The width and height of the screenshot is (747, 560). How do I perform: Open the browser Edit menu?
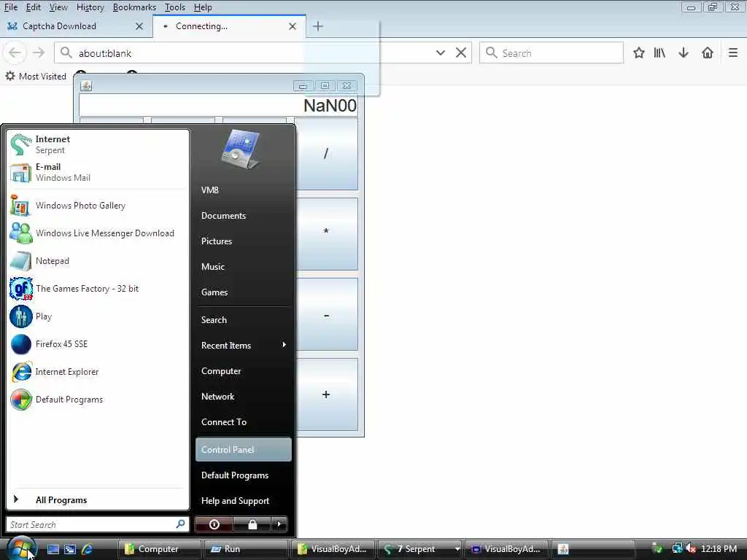pos(33,7)
